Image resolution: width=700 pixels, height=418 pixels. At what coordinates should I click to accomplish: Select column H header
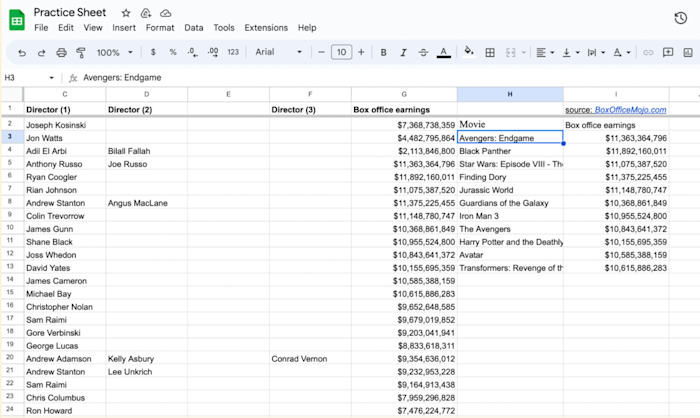coord(510,94)
